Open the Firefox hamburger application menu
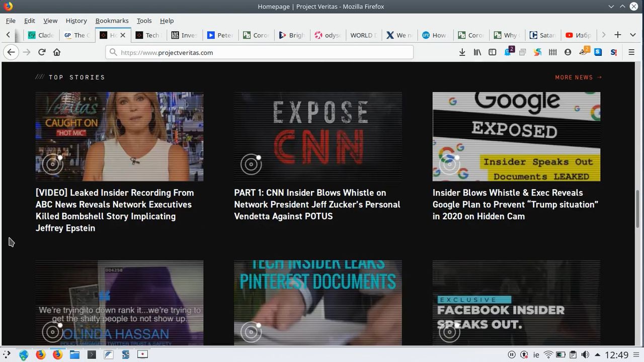The width and height of the screenshot is (644, 362). [631, 52]
